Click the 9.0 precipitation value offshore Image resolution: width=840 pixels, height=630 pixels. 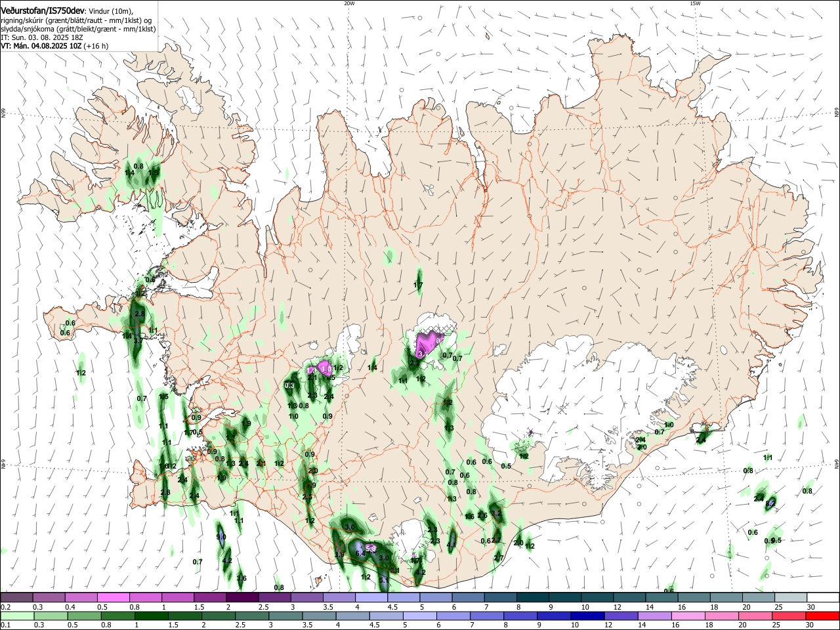tap(221, 537)
